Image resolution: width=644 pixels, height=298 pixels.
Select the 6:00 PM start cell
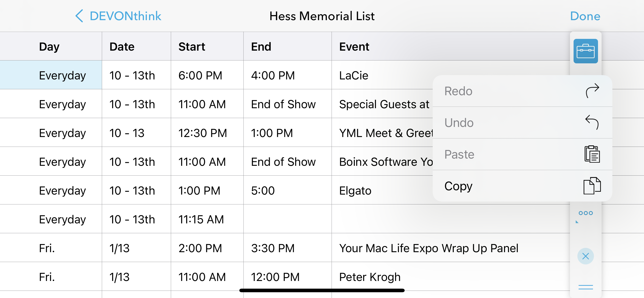207,75
